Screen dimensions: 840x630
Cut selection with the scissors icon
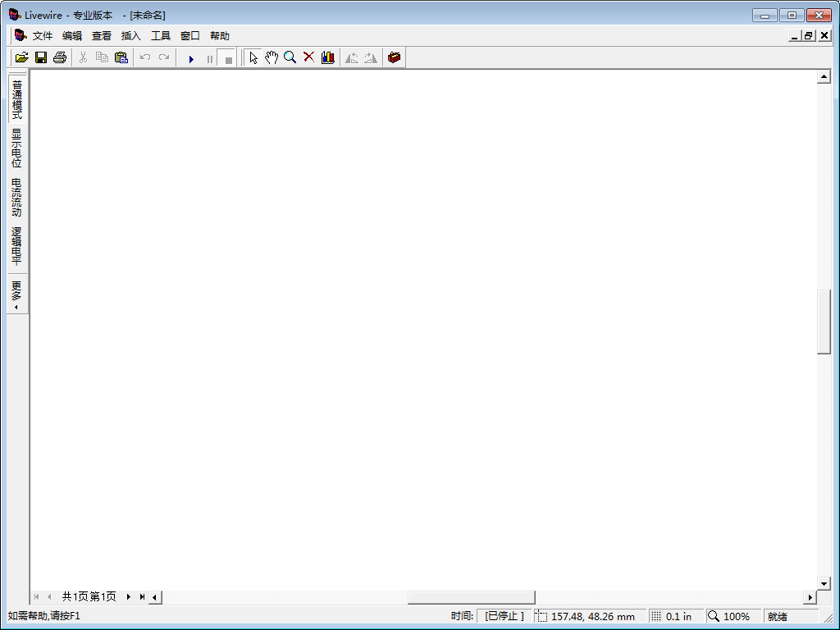(x=83, y=57)
